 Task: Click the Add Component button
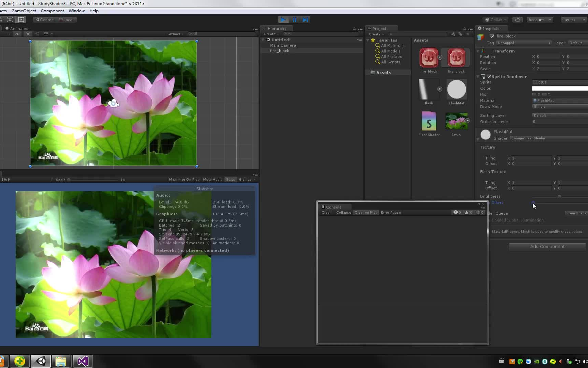pos(547,246)
